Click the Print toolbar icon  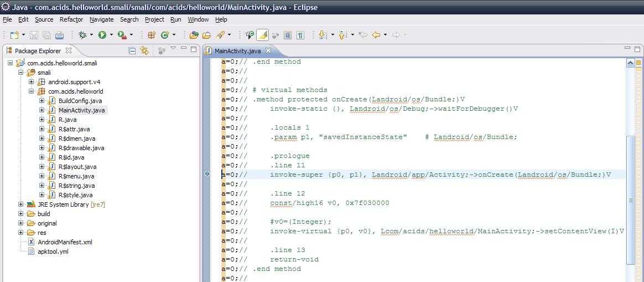click(60, 35)
